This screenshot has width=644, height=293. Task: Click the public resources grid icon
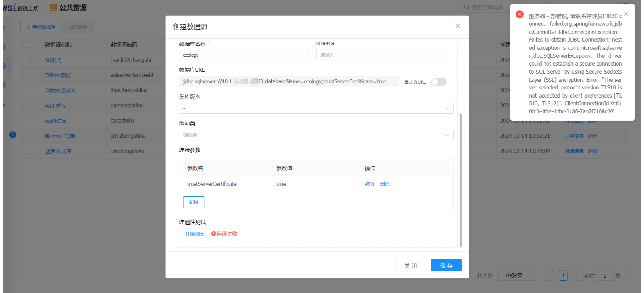click(x=53, y=8)
